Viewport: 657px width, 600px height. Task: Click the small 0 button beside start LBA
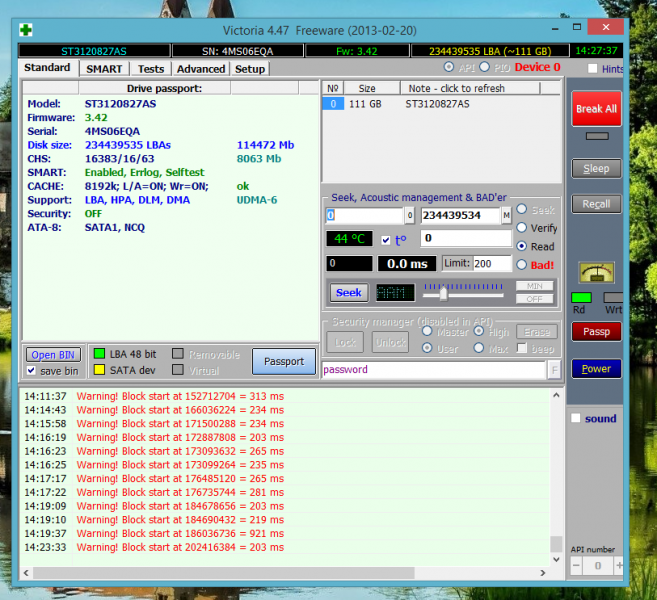409,216
